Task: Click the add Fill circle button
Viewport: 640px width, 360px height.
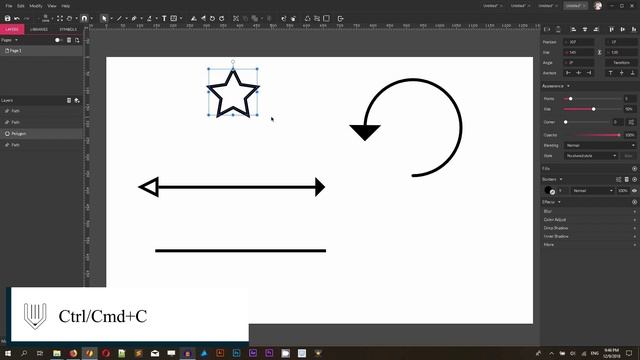Action: point(634,169)
